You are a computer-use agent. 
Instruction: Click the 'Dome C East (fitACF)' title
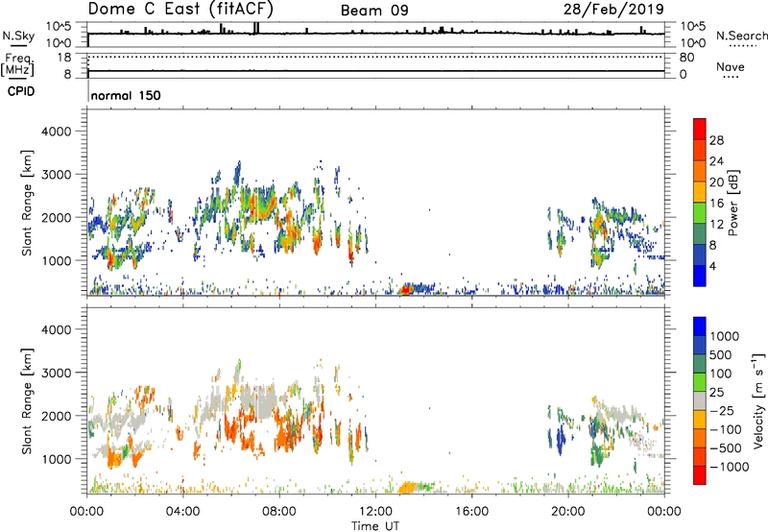click(x=180, y=9)
